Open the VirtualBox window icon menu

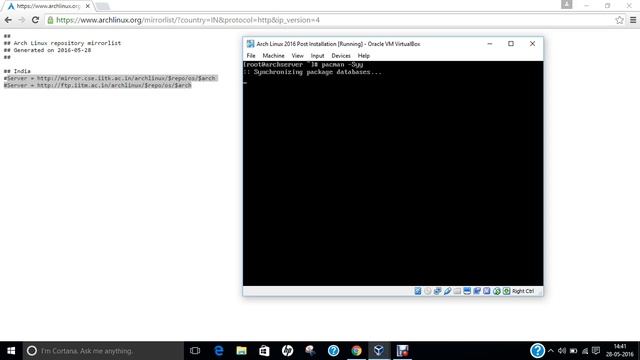251,44
